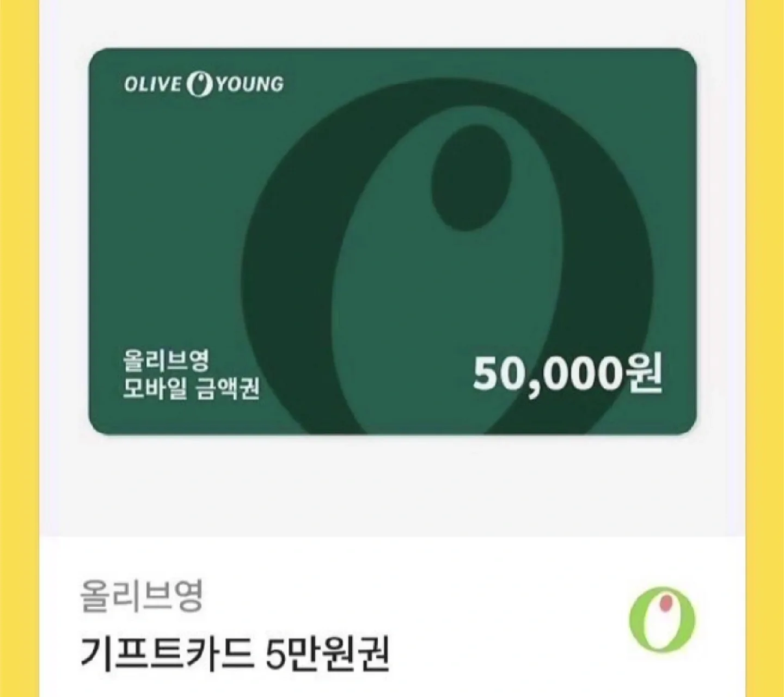Click the 올리브영 text on the green card
This screenshot has height=697, width=784.
tap(166, 360)
